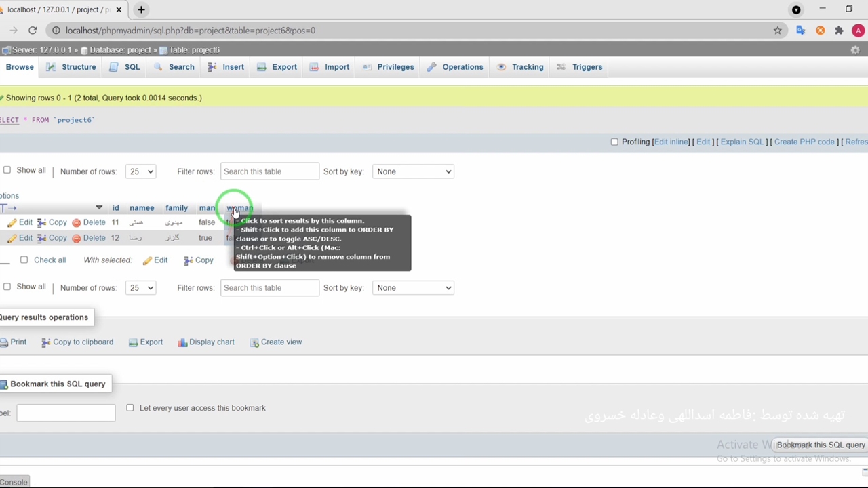The height and width of the screenshot is (488, 868).
Task: Click the Display chart icon
Action: 182,342
